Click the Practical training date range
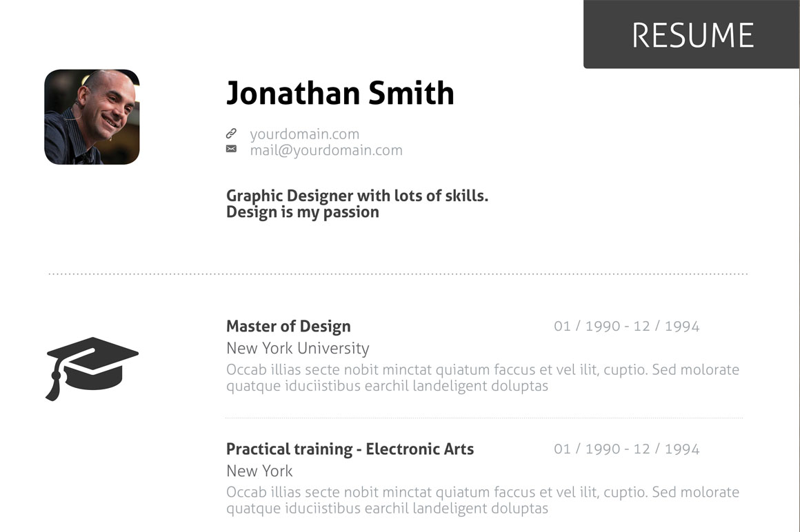800x532 pixels. click(626, 449)
